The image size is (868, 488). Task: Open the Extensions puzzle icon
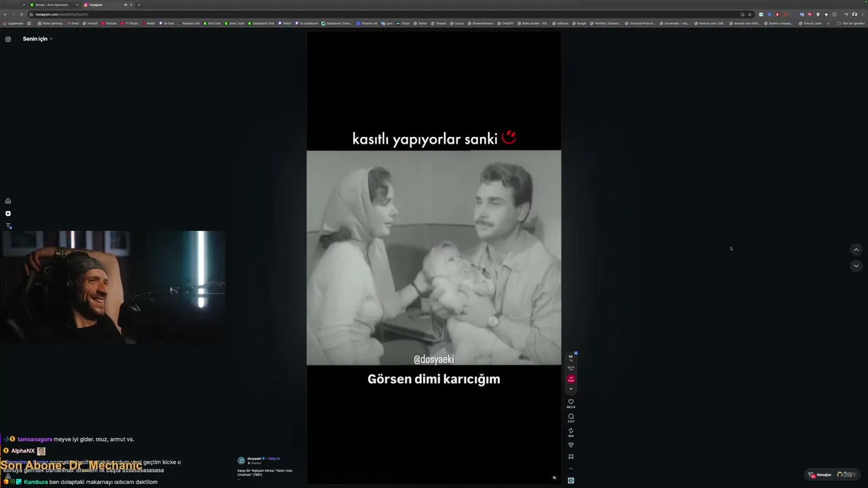834,14
